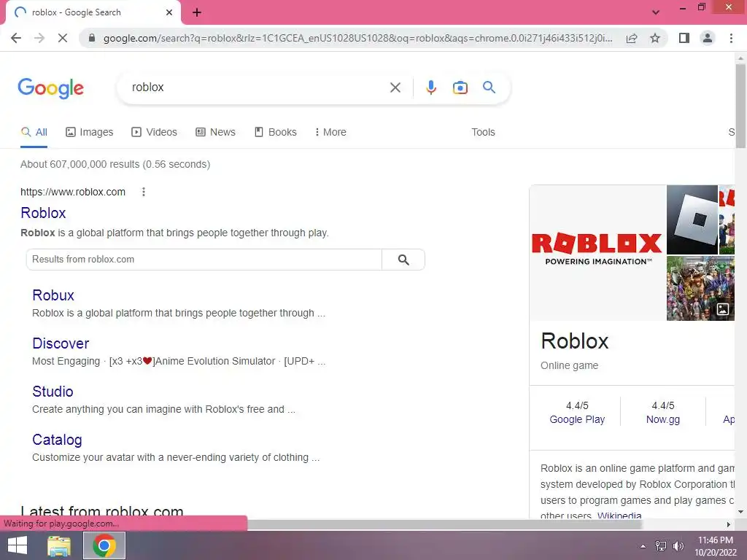This screenshot has height=560, width=747.
Task: Submit the search with the magnifier icon
Action: tap(489, 87)
